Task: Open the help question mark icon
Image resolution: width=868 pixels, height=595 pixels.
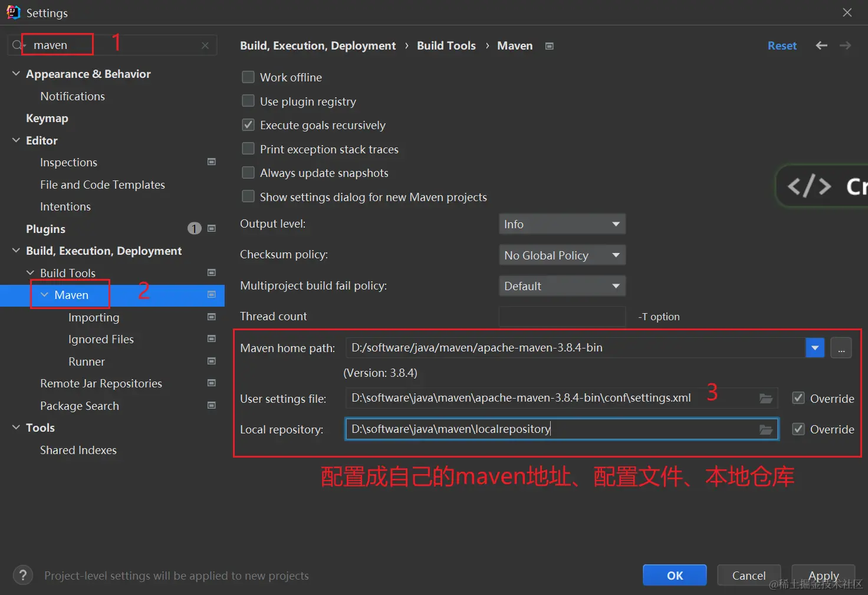Action: pyautogui.click(x=23, y=576)
